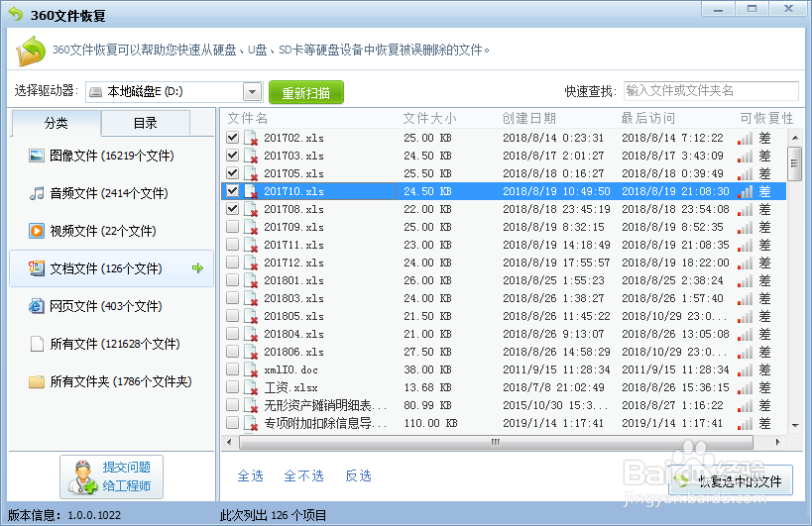Check the 工资.xlsx checkbox

[233, 387]
